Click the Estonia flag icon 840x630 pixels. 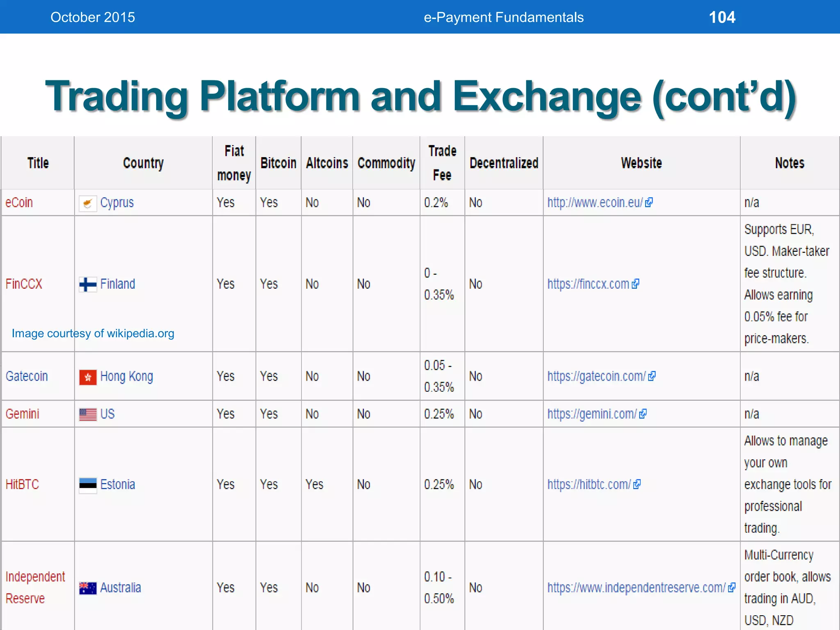(x=88, y=485)
